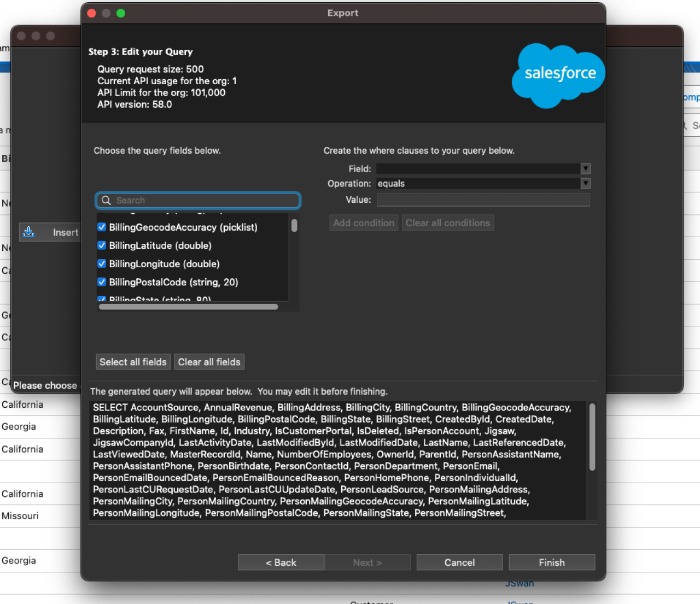
Task: Uncheck BillingLongitude (double) field
Action: click(x=102, y=263)
